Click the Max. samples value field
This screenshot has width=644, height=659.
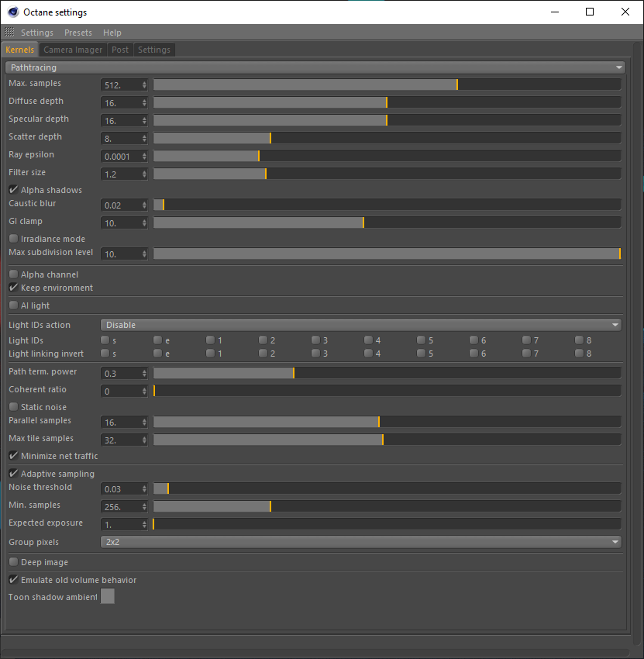[x=121, y=85]
